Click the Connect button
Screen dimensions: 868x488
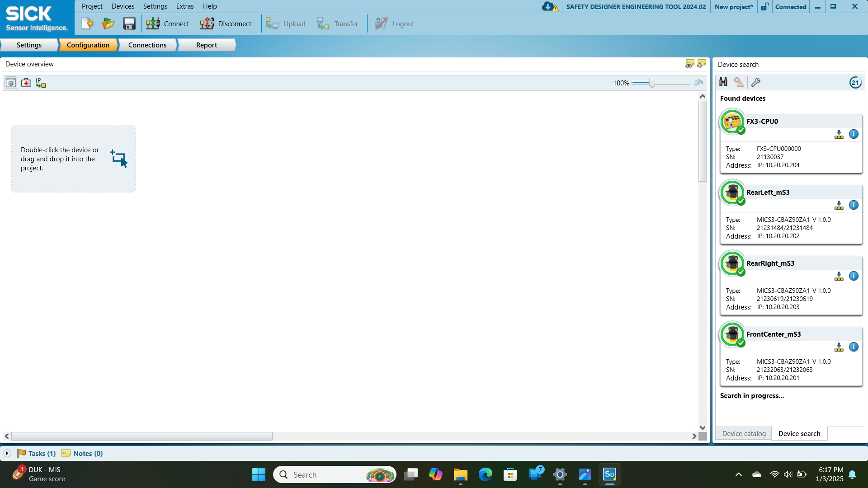(x=167, y=23)
